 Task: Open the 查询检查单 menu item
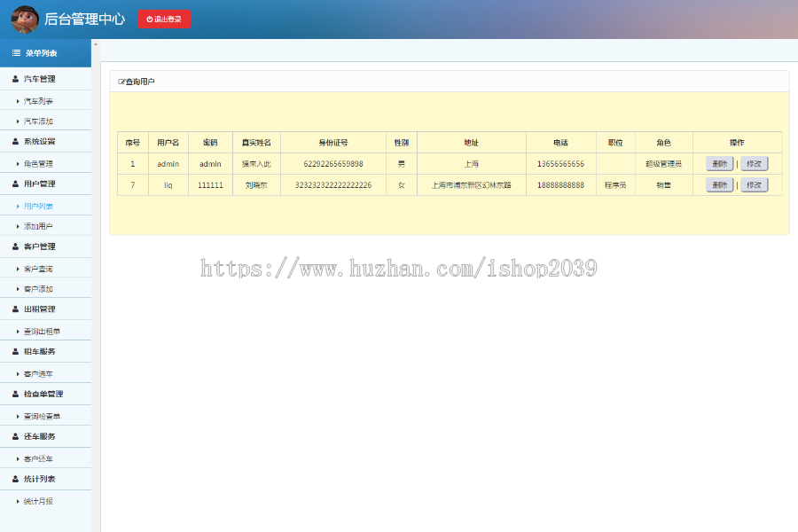[45, 416]
